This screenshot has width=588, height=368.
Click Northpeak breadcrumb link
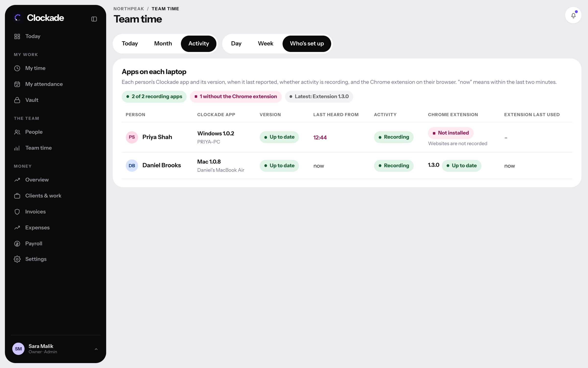129,9
